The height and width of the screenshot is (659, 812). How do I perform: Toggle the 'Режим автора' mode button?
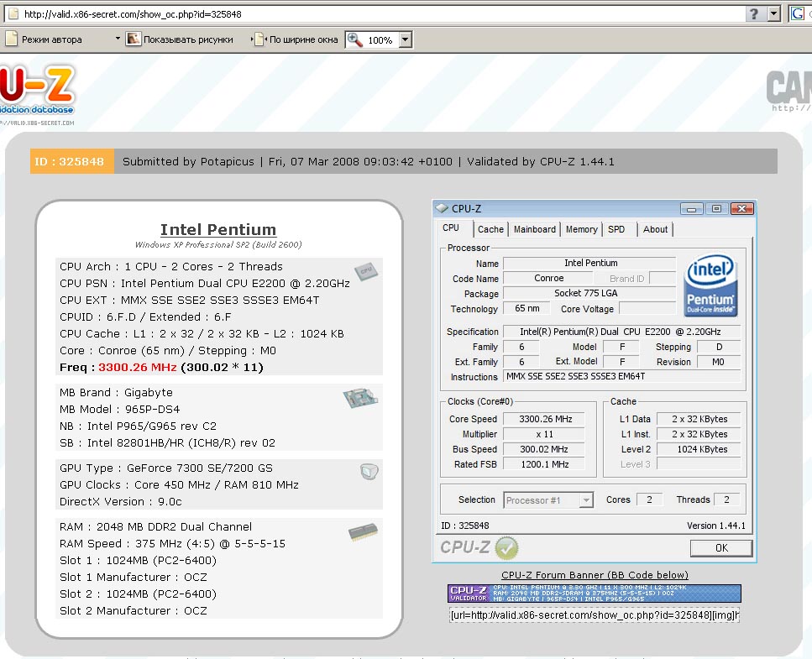[x=51, y=39]
